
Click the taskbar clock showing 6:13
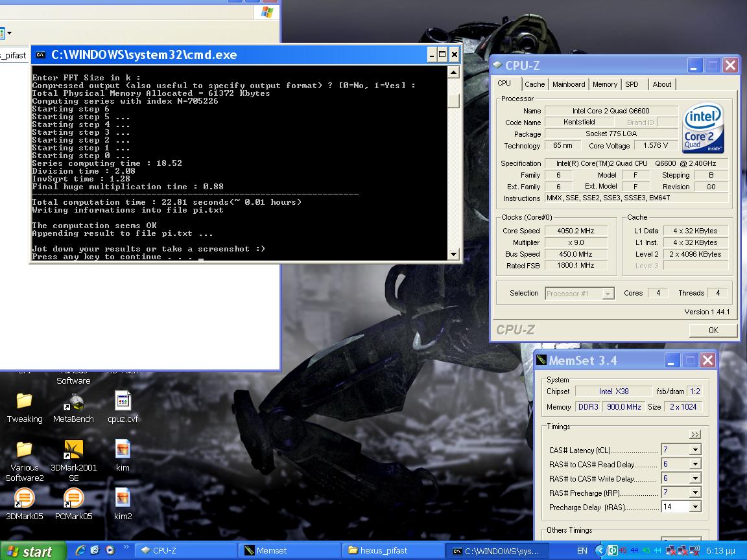tap(720, 551)
